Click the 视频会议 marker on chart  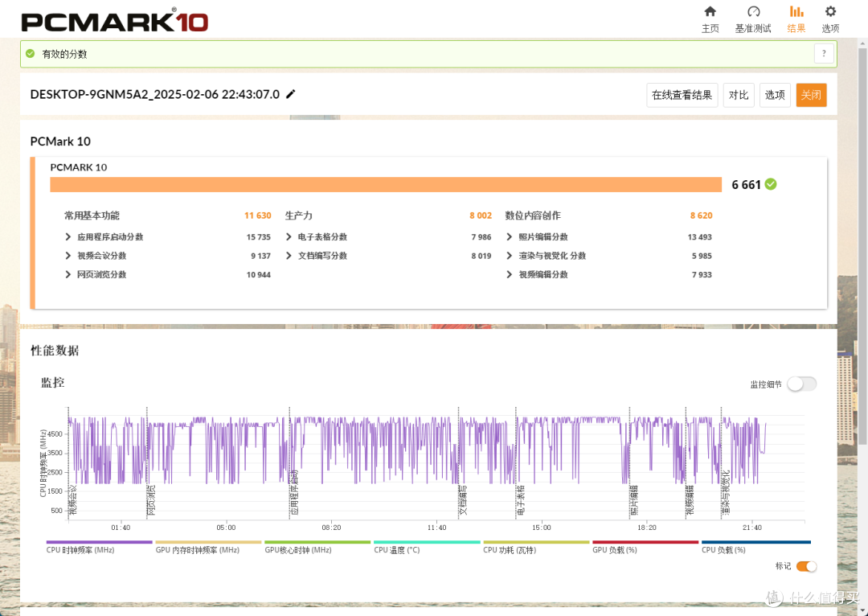point(72,501)
